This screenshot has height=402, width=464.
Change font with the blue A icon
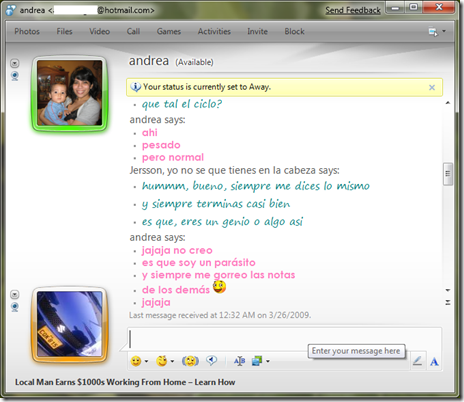pyautogui.click(x=434, y=361)
